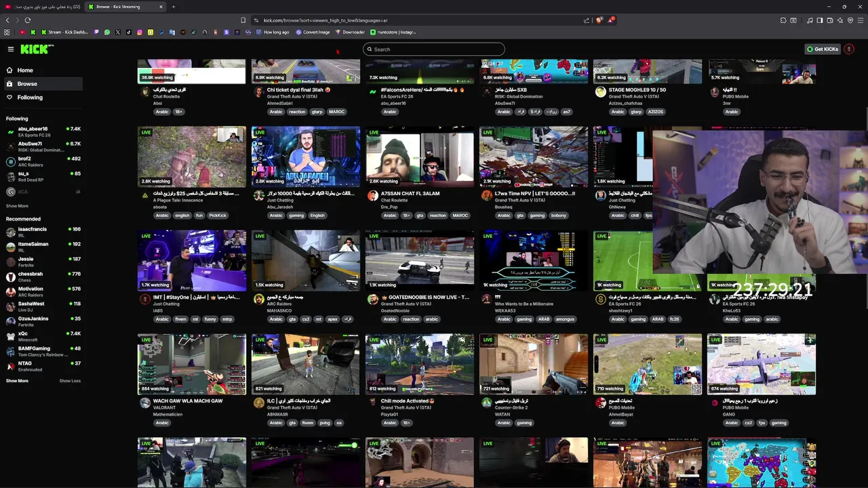Open the Instagram bookmark icon
Image resolution: width=868 pixels, height=488 pixels.
[x=140, y=32]
